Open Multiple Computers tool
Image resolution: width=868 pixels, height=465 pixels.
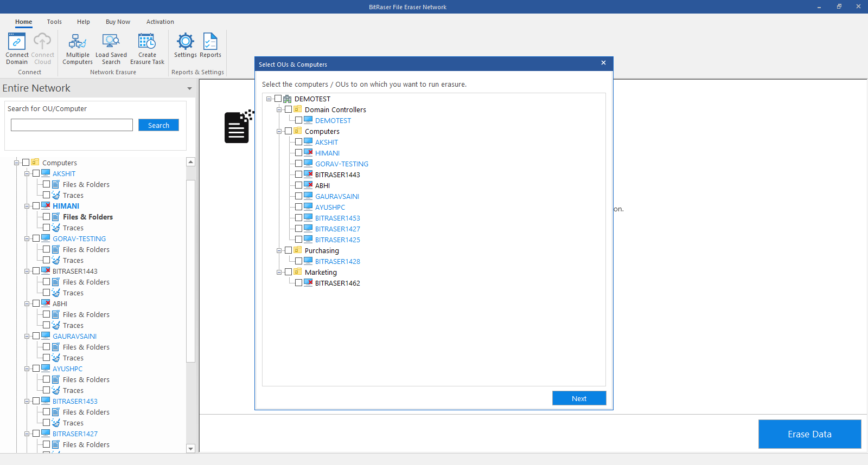click(78, 49)
